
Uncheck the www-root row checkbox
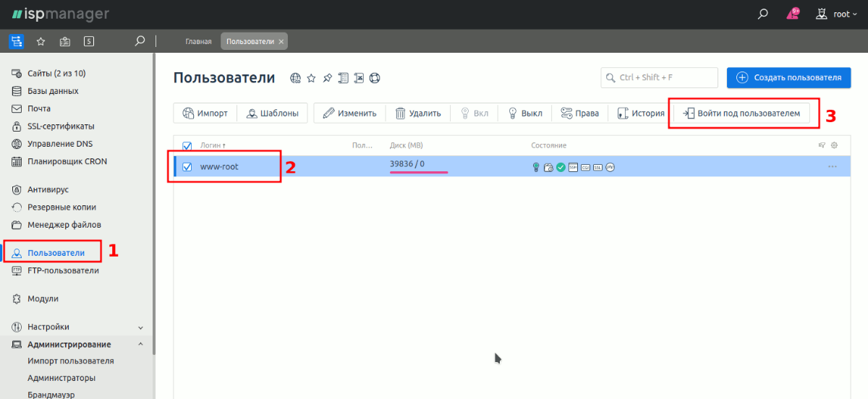(187, 167)
